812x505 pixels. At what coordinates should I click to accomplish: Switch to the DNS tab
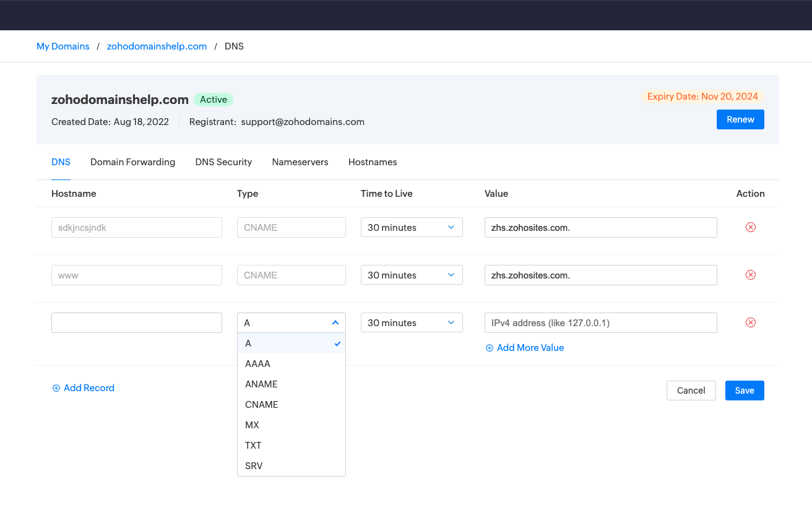[x=61, y=162]
